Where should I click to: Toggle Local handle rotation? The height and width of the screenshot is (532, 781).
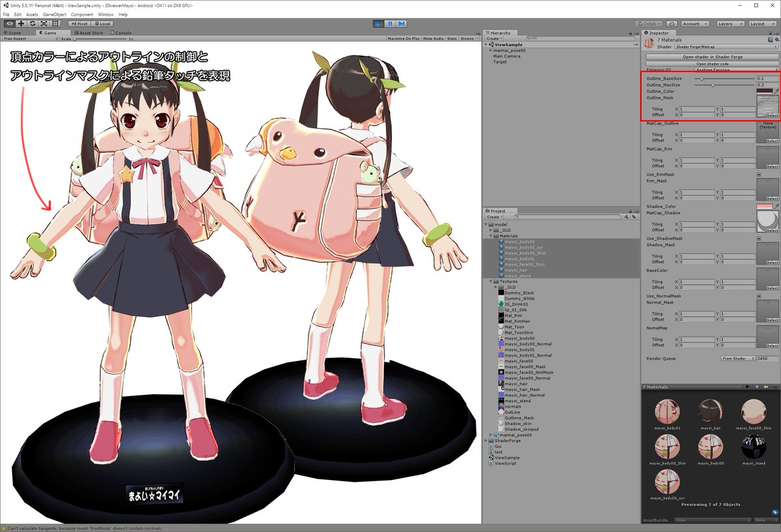click(x=102, y=23)
